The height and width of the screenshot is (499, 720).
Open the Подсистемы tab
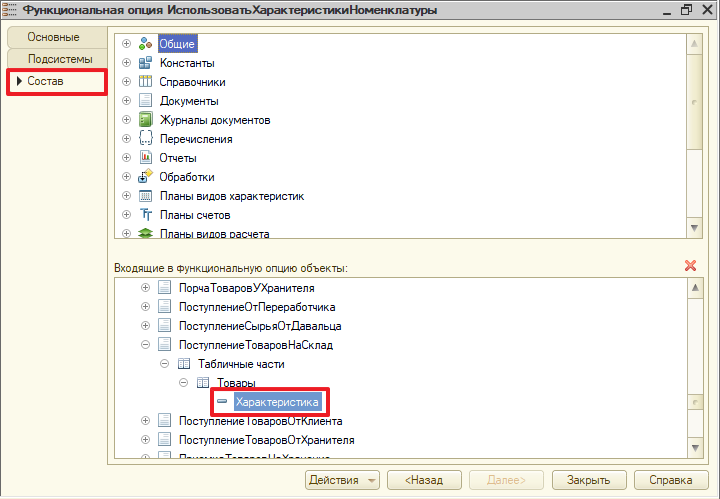click(x=57, y=59)
